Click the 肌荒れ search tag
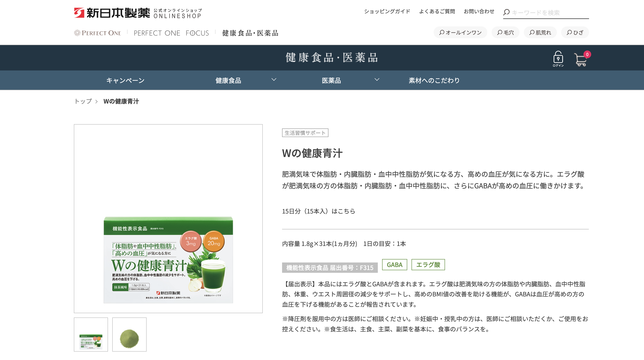The width and height of the screenshot is (644, 360). pyautogui.click(x=540, y=32)
